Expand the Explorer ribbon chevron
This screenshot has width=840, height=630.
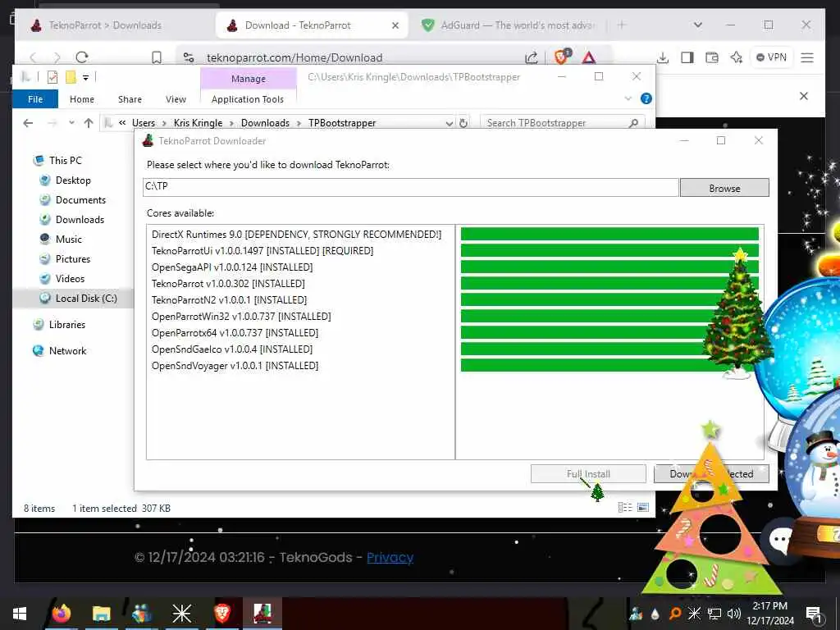(628, 98)
